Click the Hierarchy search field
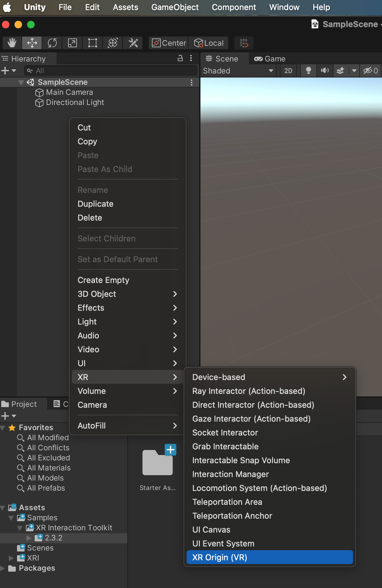Viewport: 382px width, 588px height. click(111, 71)
